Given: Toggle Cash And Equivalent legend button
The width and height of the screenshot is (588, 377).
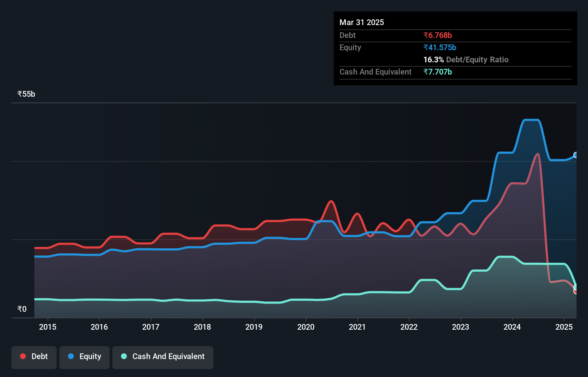Looking at the screenshot, I should pyautogui.click(x=163, y=357).
